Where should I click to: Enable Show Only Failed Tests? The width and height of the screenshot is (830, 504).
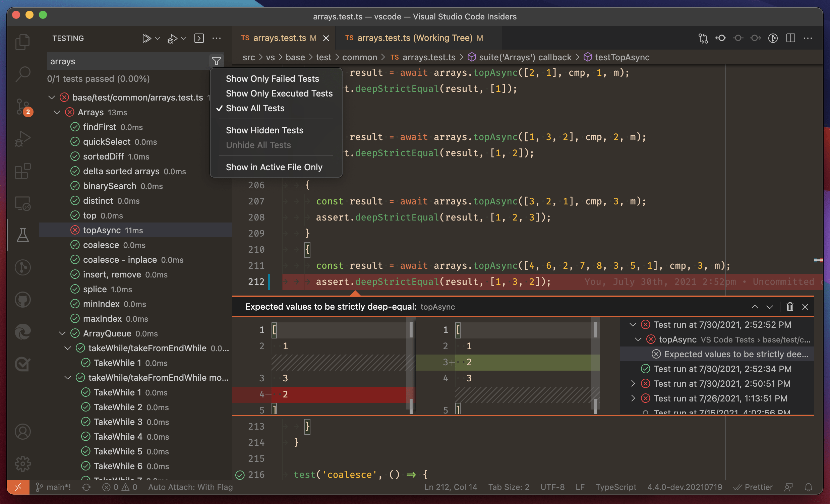coord(272,78)
